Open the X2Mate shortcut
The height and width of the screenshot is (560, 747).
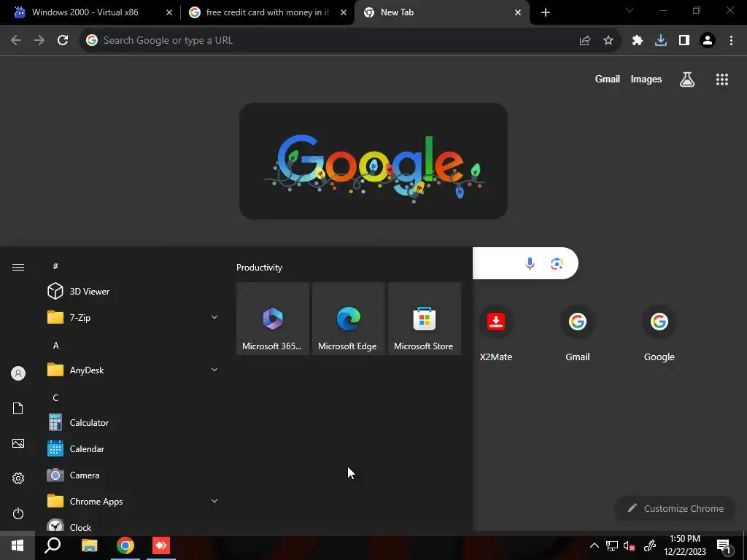coord(496,332)
